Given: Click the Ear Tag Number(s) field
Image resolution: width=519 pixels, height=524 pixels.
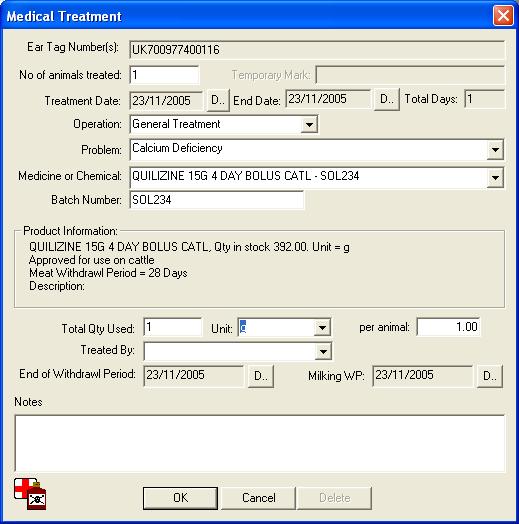Looking at the screenshot, I should tap(317, 50).
